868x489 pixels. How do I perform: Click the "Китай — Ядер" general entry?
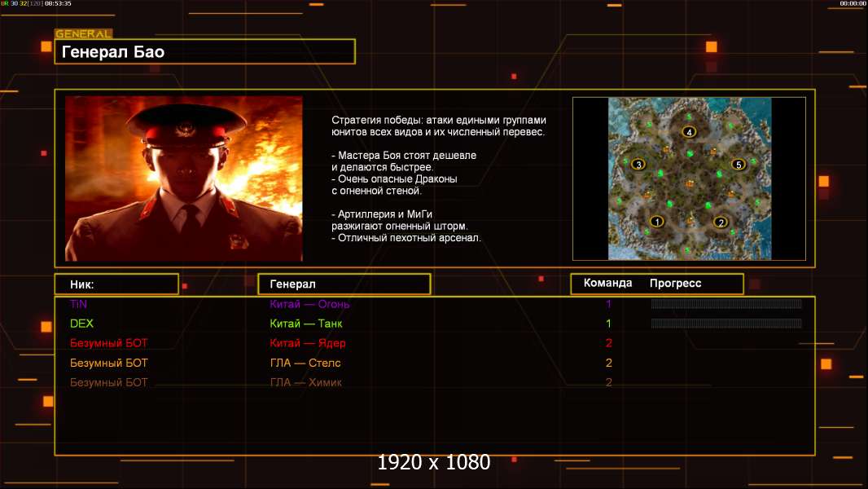[x=308, y=343]
